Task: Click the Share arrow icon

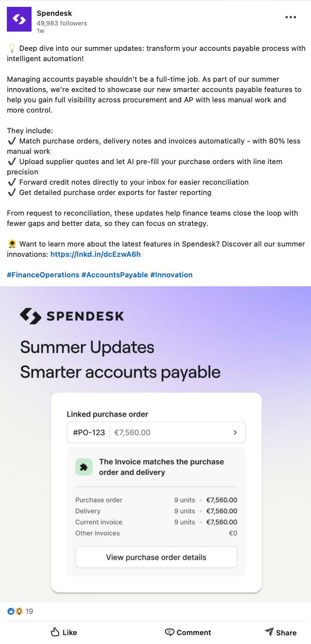Action: pos(269,632)
